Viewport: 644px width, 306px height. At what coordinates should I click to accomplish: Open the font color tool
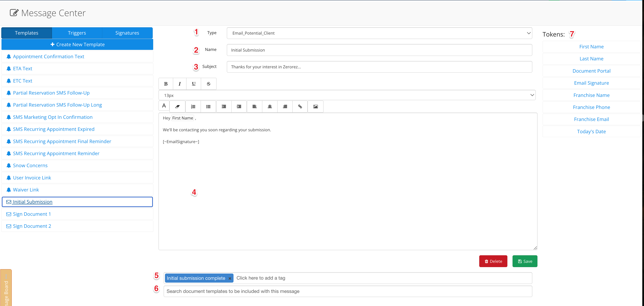pos(164,106)
